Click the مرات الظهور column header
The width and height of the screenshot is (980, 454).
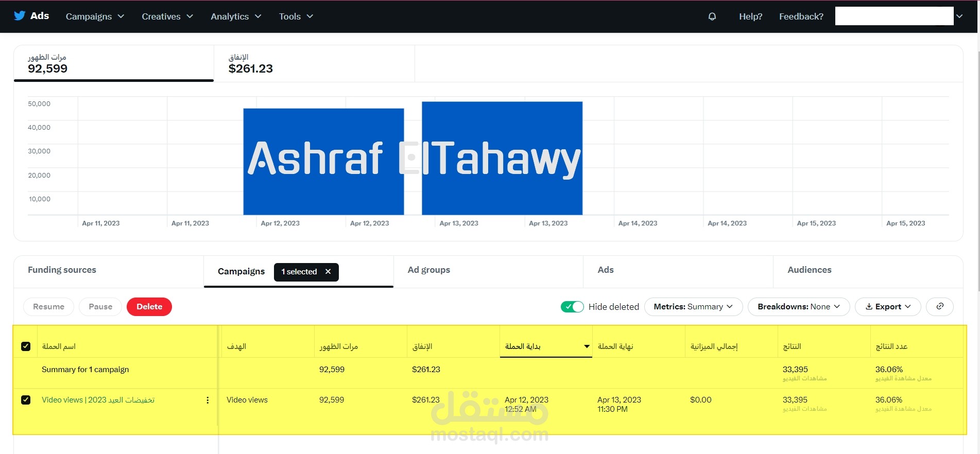(x=338, y=346)
